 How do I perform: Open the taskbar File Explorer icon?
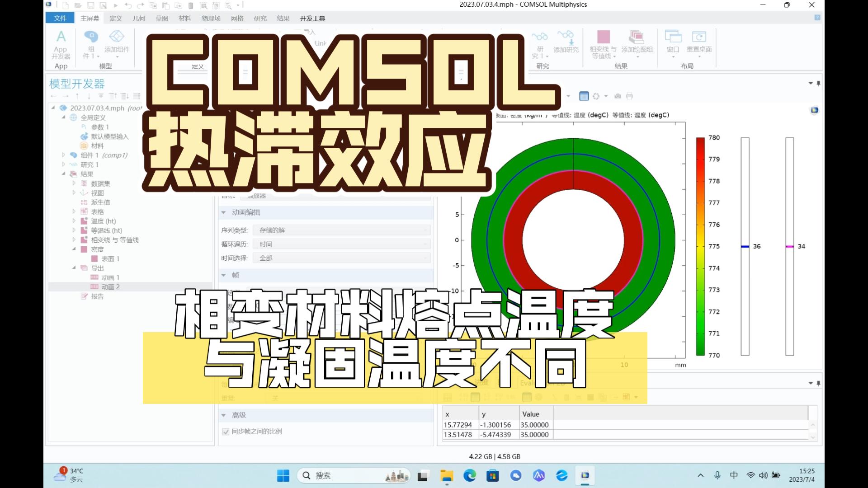[x=447, y=475]
